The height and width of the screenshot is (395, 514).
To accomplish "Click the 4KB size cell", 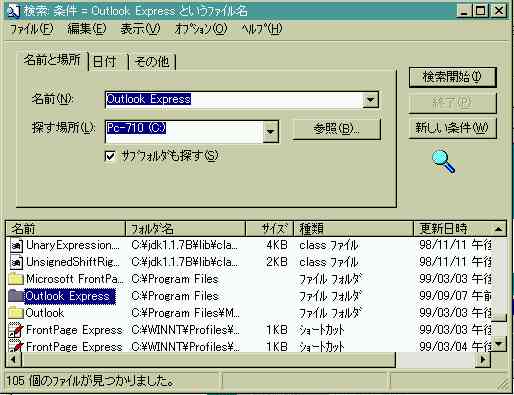I will 277,245.
